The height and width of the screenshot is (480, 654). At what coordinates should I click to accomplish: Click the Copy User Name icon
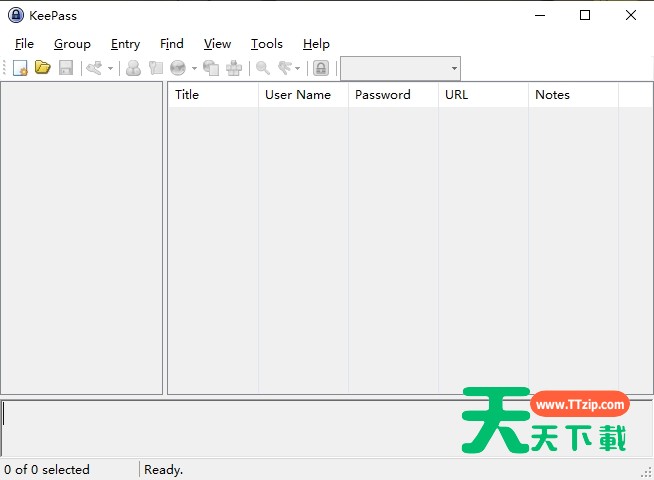pos(133,68)
